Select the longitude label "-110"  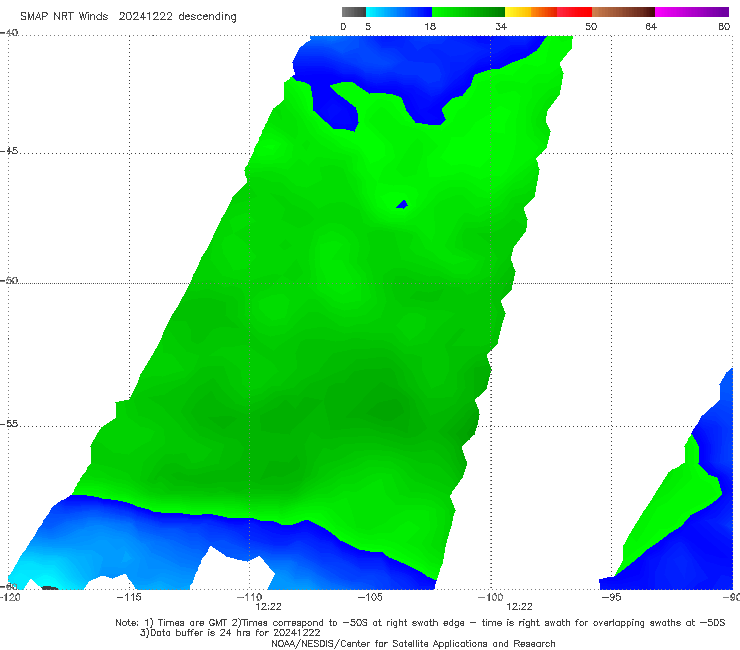click(x=249, y=597)
